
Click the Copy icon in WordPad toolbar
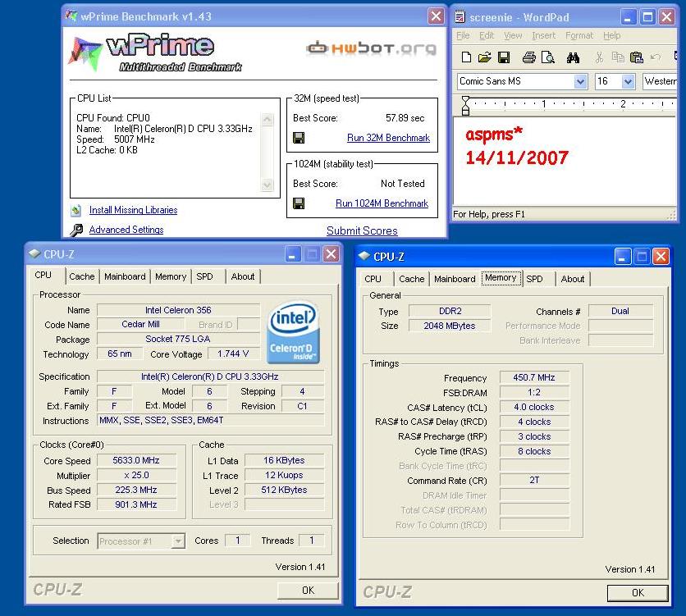pyautogui.click(x=618, y=57)
